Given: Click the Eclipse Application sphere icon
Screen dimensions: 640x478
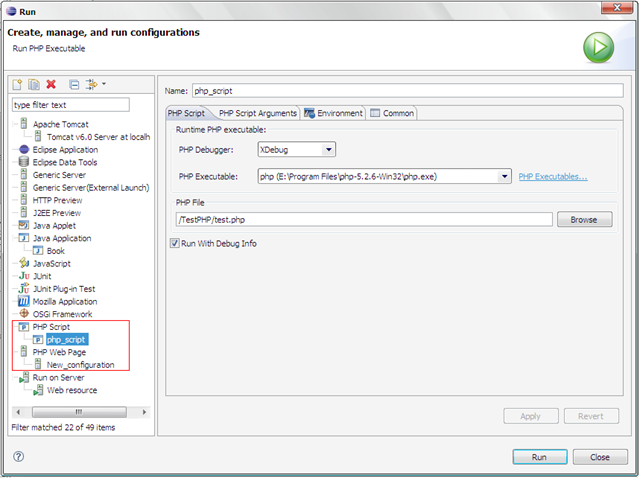Looking at the screenshot, I should pos(24,149).
